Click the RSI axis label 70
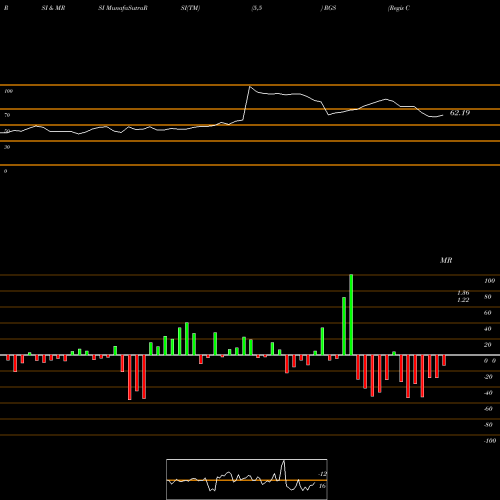This screenshot has width=500, height=500. (7, 115)
